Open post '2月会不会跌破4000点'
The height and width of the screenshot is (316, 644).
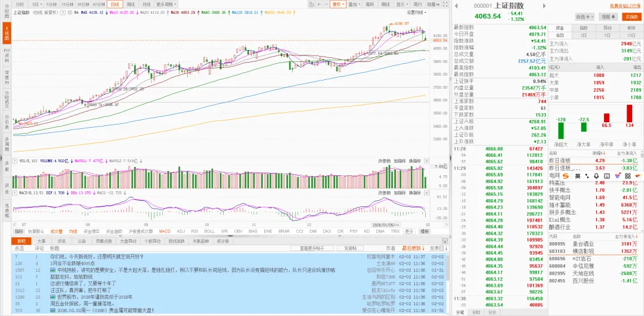tap(72, 263)
